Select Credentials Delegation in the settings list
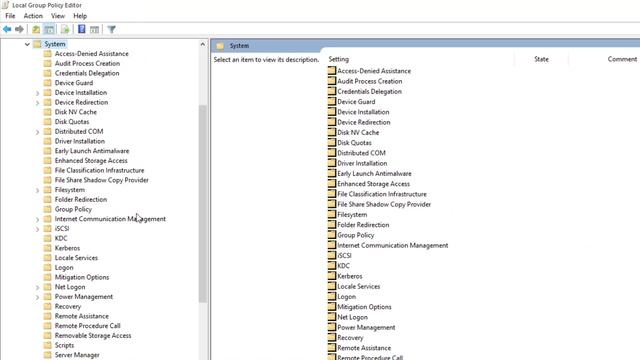640x360 pixels. (369, 91)
